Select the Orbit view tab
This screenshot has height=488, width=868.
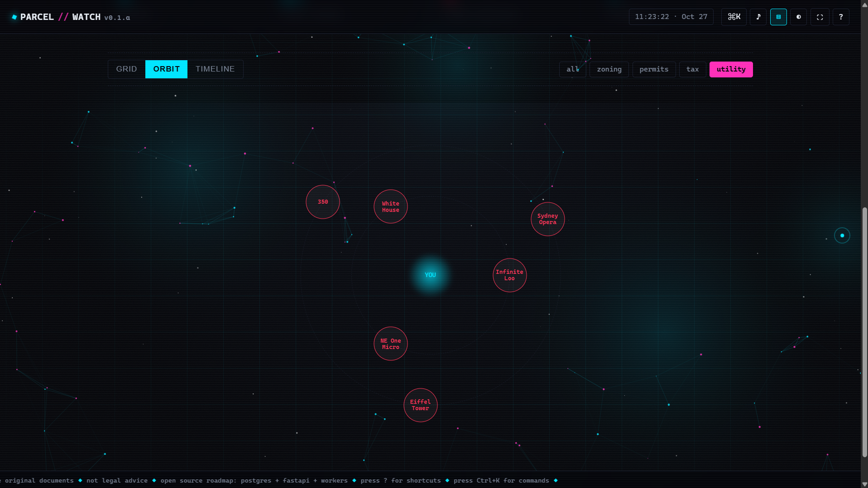166,69
